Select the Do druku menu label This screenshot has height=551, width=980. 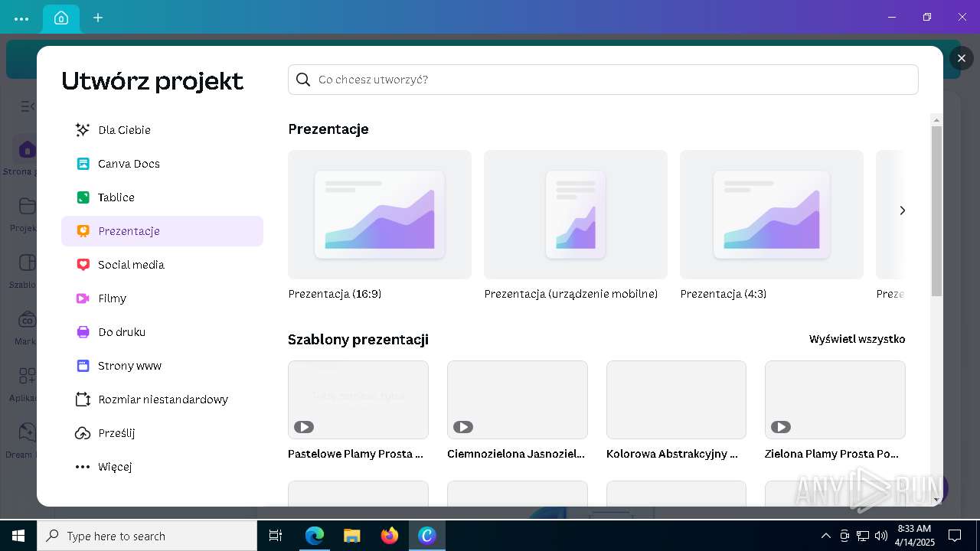pyautogui.click(x=122, y=332)
